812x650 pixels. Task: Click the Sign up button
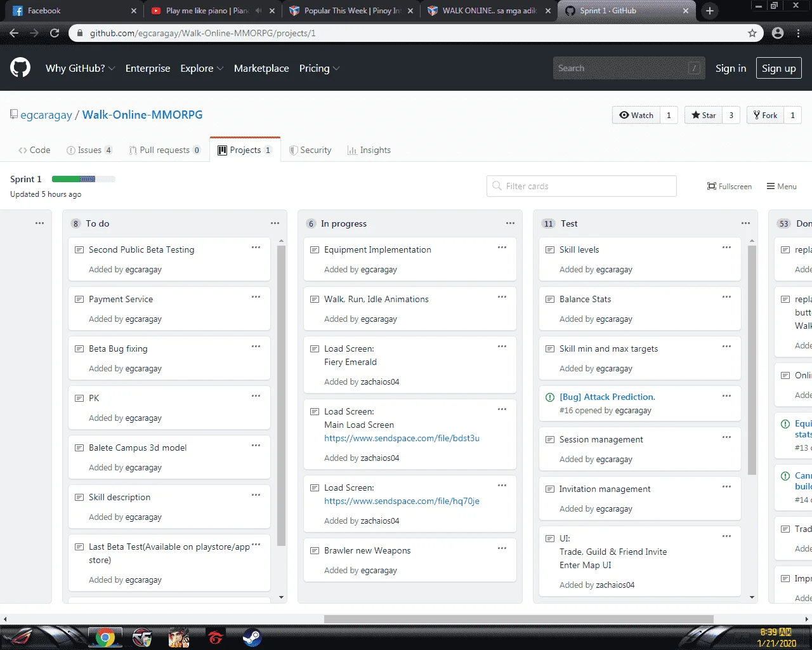tap(779, 69)
